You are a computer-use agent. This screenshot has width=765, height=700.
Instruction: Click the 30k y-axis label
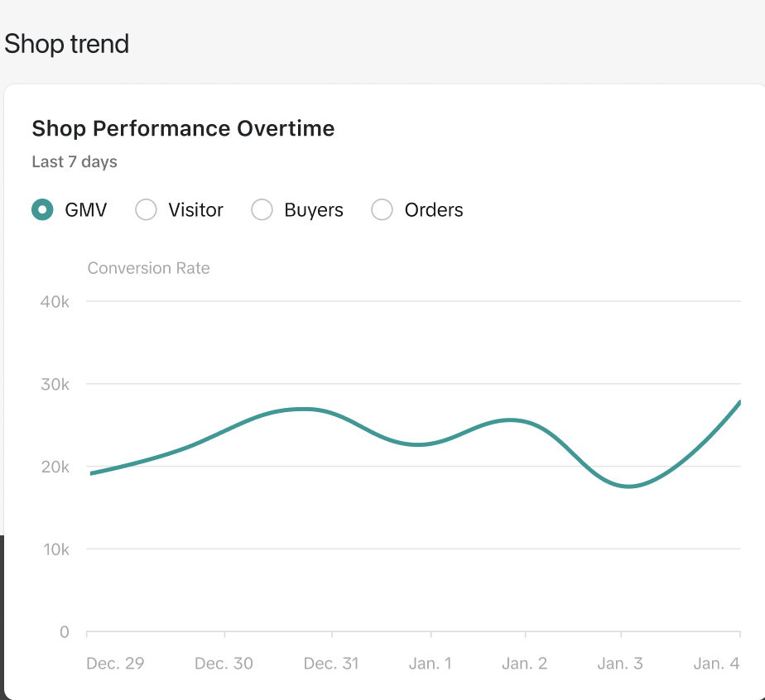pyautogui.click(x=55, y=385)
